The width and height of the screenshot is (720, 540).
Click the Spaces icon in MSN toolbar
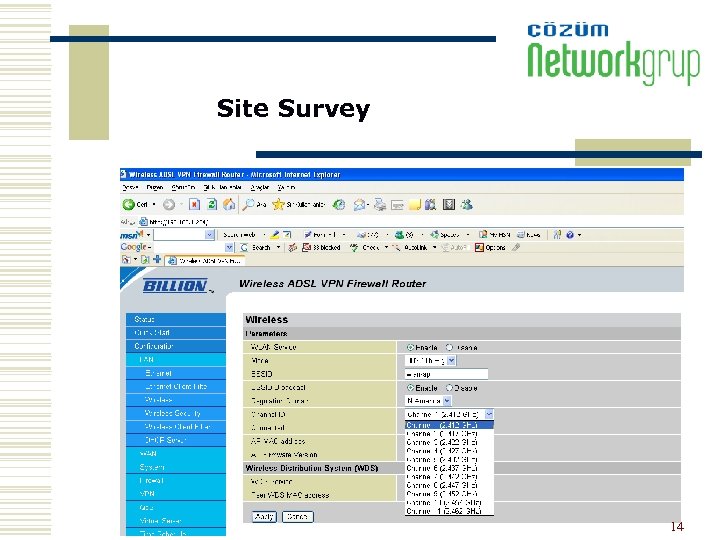coord(434,235)
